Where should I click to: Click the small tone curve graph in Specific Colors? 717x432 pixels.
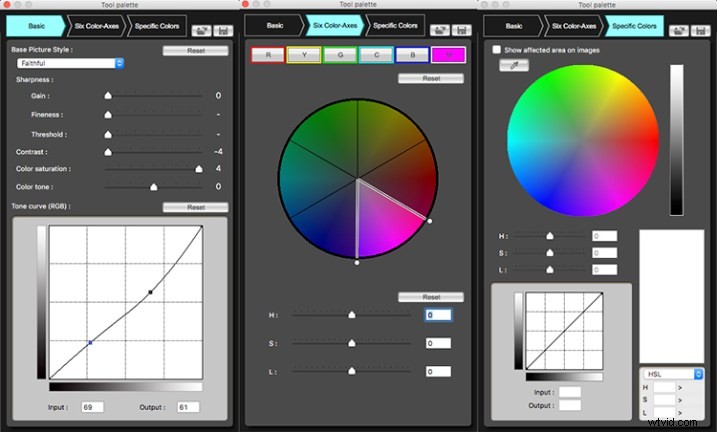pyautogui.click(x=564, y=331)
